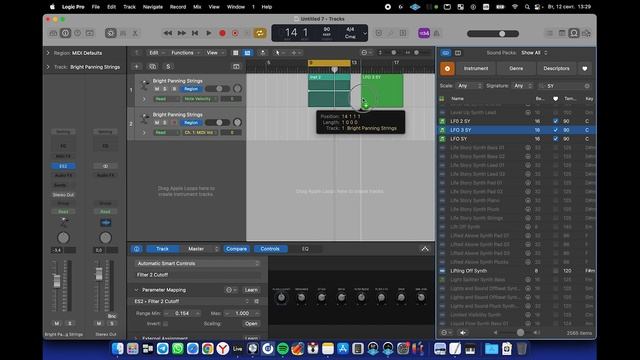The height and width of the screenshot is (360, 640).
Task: Toggle the metronome button
Action: (437, 33)
